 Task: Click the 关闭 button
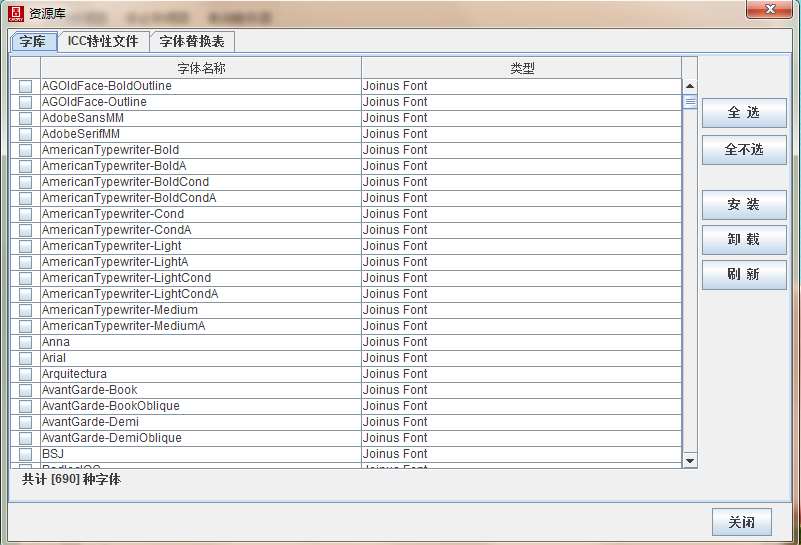(742, 522)
